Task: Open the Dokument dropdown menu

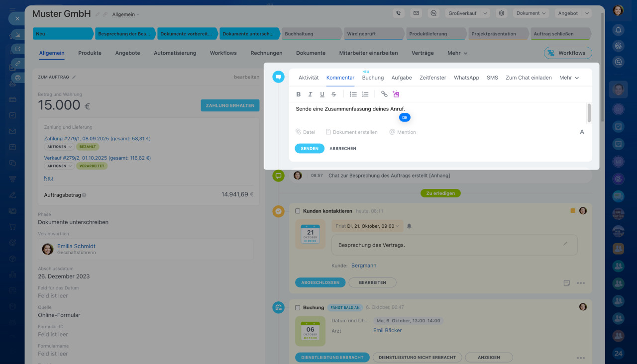Action: coord(531,13)
